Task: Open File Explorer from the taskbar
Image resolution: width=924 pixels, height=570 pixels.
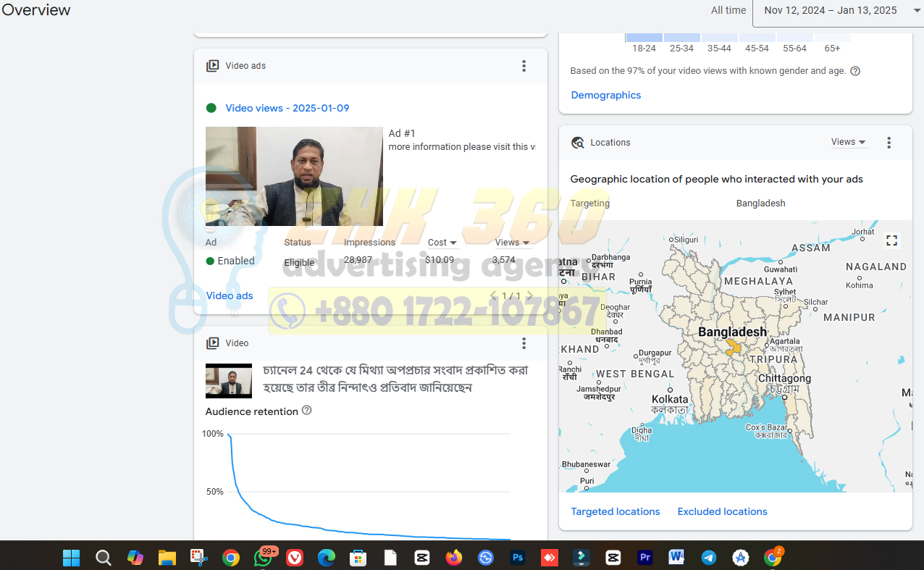Action: click(167, 558)
